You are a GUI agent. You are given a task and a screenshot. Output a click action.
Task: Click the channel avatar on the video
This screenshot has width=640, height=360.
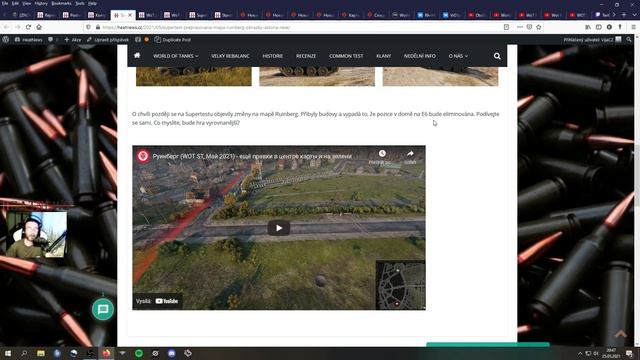143,156
